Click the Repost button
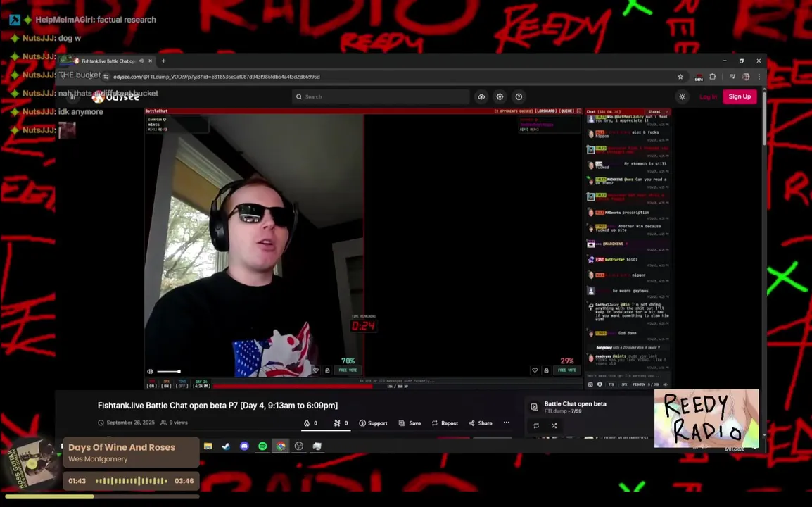This screenshot has width=812, height=507. click(445, 423)
